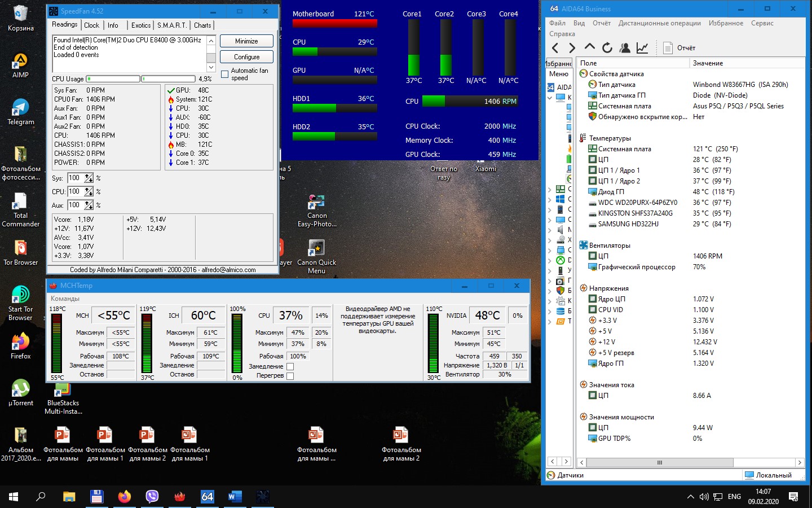Screen dimensions: 812x508
Task: Click the Aux fan speed spinner arrows
Action: tap(89, 205)
